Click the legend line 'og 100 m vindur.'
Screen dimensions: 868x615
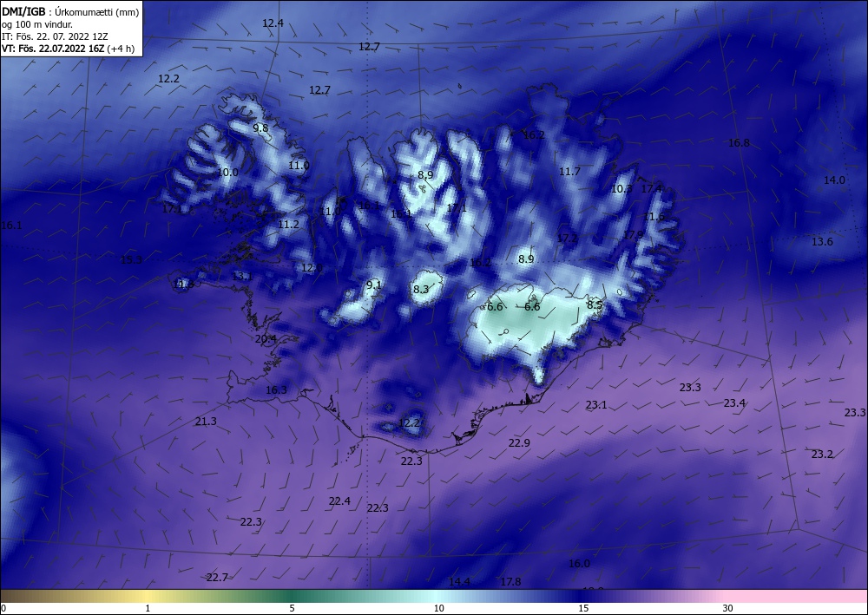37,24
